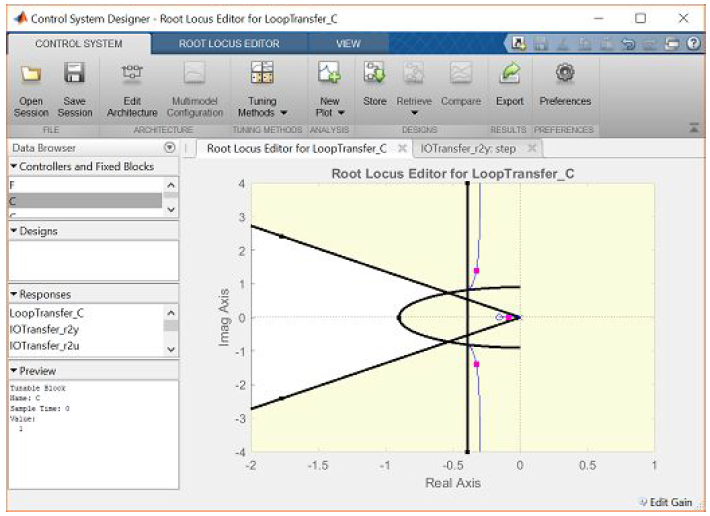Viewport: 710px width, 516px height.
Task: Collapse the Responses section
Action: 13,295
